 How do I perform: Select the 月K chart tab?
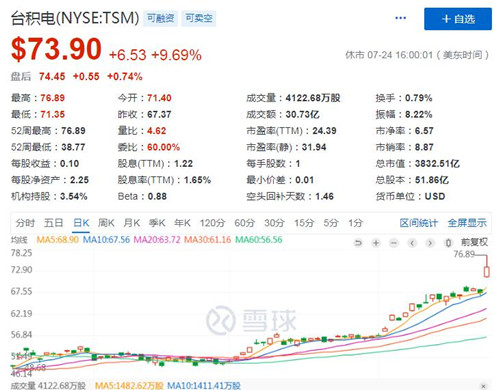point(132,223)
